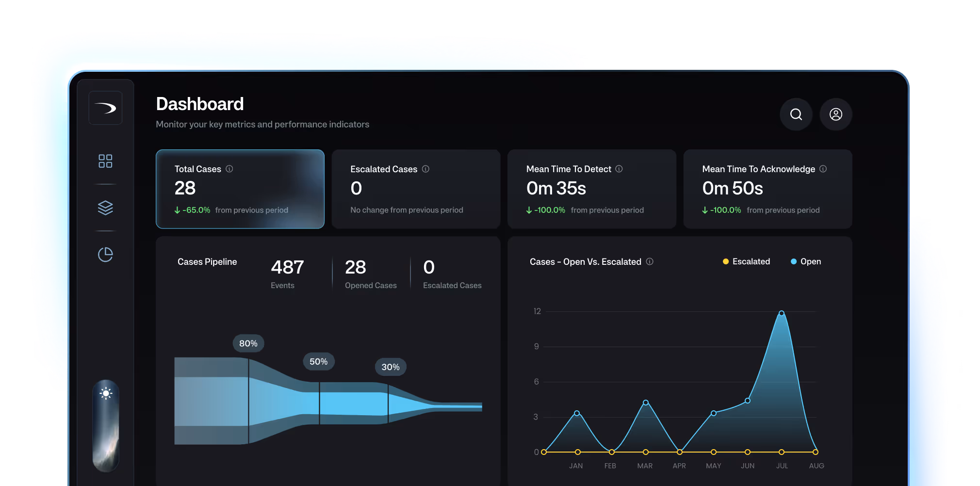
Task: Click the APR x-axis label
Action: point(679,466)
